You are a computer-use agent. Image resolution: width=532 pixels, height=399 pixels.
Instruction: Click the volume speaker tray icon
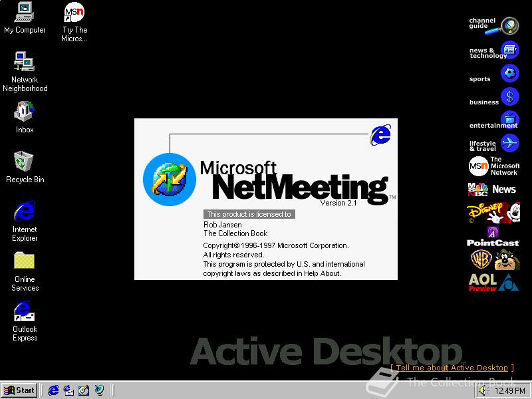click(x=482, y=391)
